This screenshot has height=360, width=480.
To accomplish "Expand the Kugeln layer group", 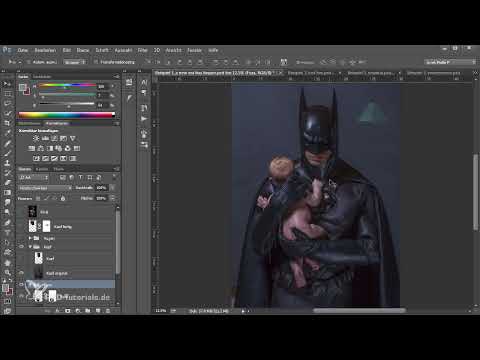I will coord(30,238).
